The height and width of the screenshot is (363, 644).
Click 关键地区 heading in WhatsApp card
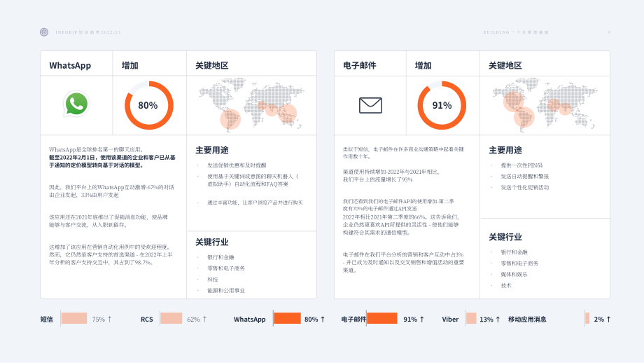(x=212, y=65)
